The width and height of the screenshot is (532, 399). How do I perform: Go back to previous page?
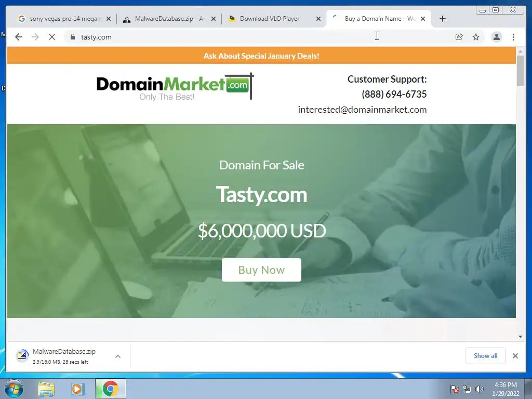[x=19, y=37]
